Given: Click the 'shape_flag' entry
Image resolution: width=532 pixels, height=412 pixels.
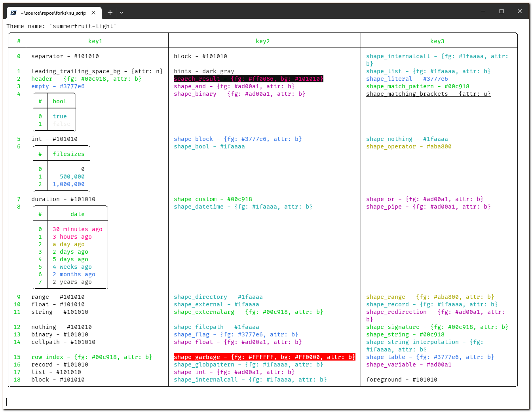Looking at the screenshot, I should [x=236, y=334].
